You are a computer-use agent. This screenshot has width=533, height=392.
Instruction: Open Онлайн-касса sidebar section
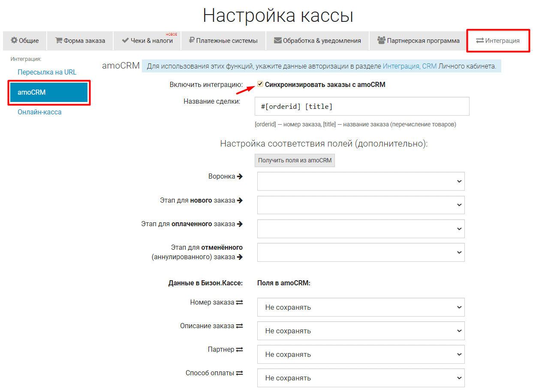(x=39, y=112)
